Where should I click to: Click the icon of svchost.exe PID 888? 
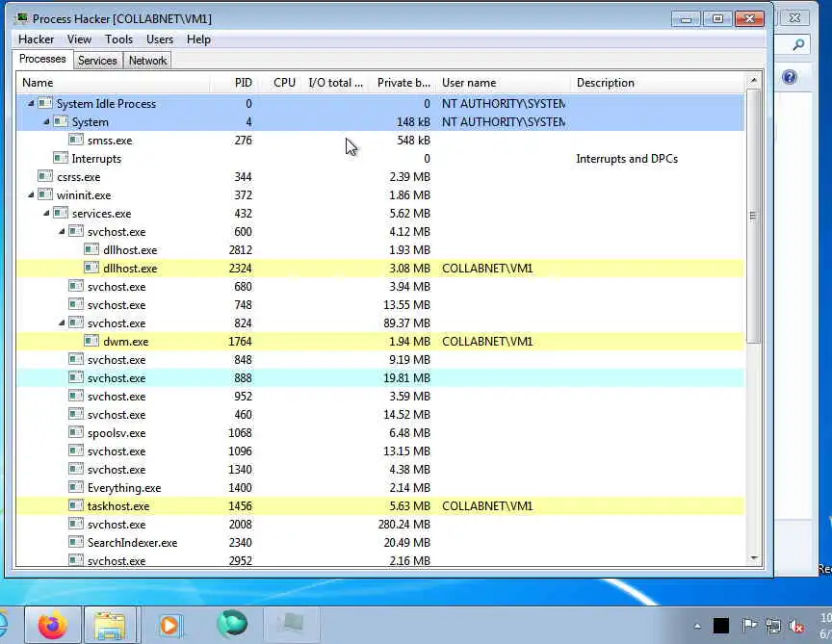(x=76, y=377)
